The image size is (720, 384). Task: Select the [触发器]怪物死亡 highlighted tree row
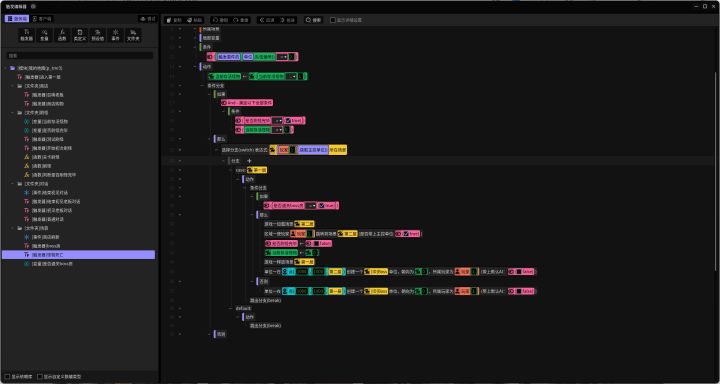[79, 254]
